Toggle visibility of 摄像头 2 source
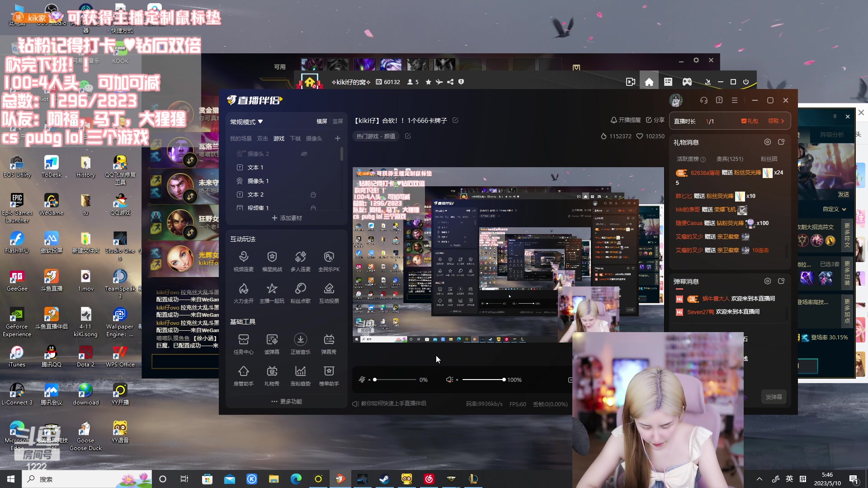Screen dimensions: 868x488 click(x=304, y=154)
